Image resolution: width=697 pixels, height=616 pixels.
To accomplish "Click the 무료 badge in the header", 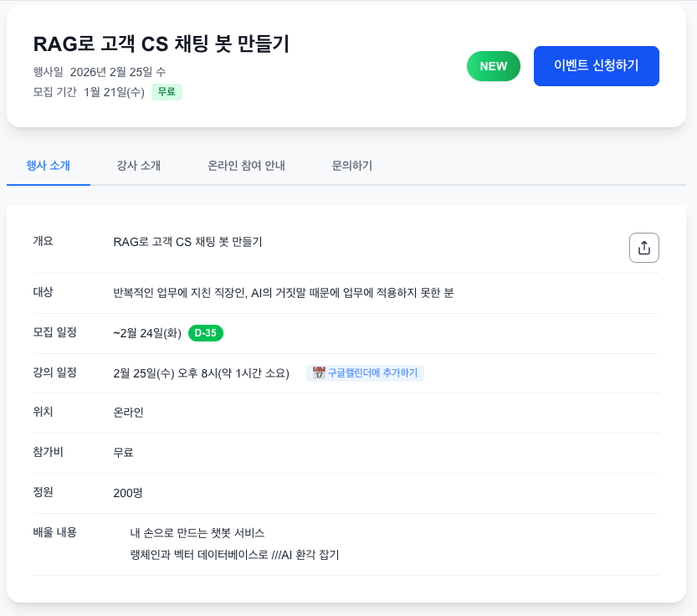I will click(x=167, y=92).
